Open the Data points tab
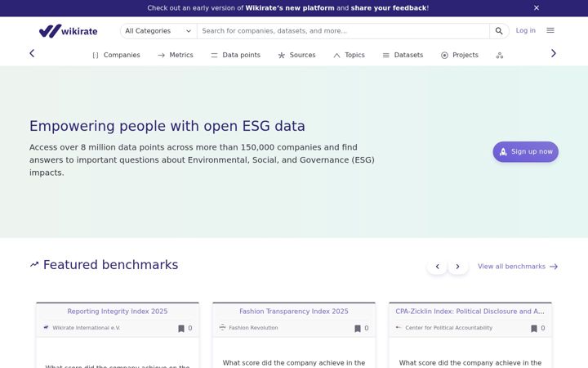The image size is (588, 368). 235,56
